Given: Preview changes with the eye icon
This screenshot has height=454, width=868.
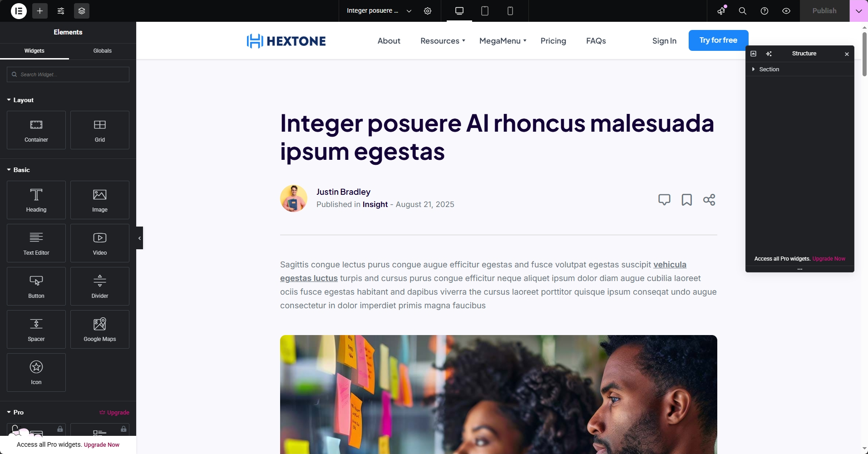Looking at the screenshot, I should pos(786,11).
